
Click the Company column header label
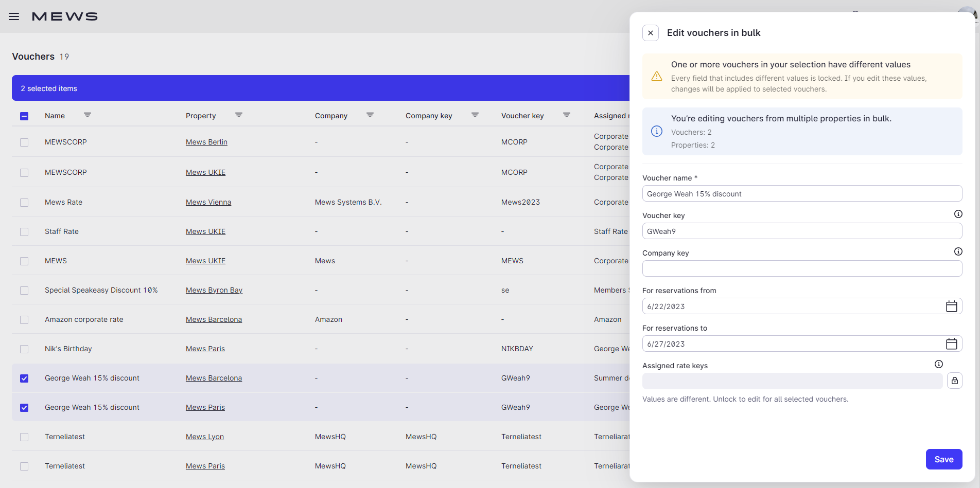pos(331,116)
